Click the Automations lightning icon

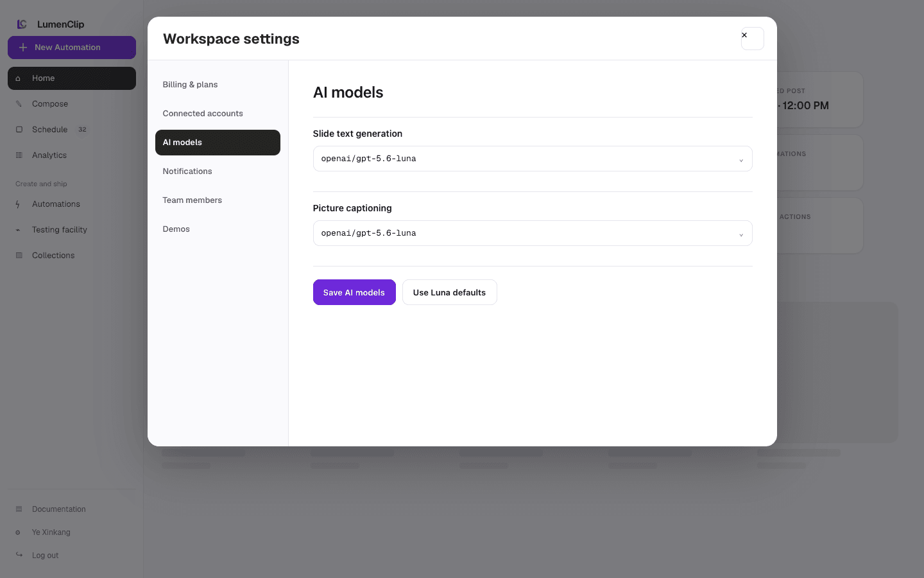[18, 204]
